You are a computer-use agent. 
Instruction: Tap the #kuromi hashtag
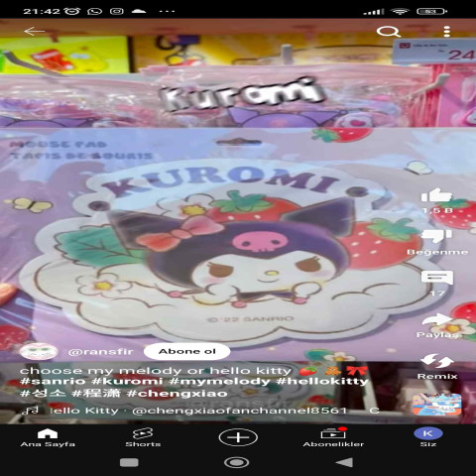coord(127,381)
